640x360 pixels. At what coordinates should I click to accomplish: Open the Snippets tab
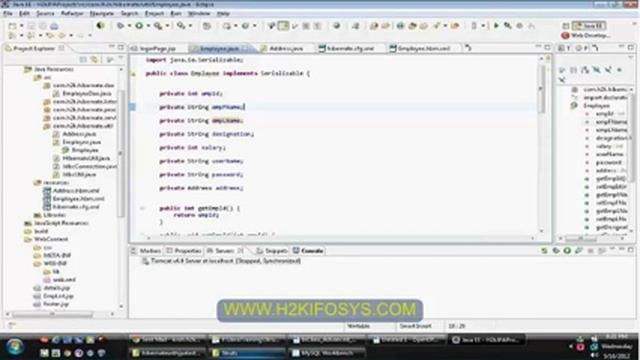(x=272, y=251)
